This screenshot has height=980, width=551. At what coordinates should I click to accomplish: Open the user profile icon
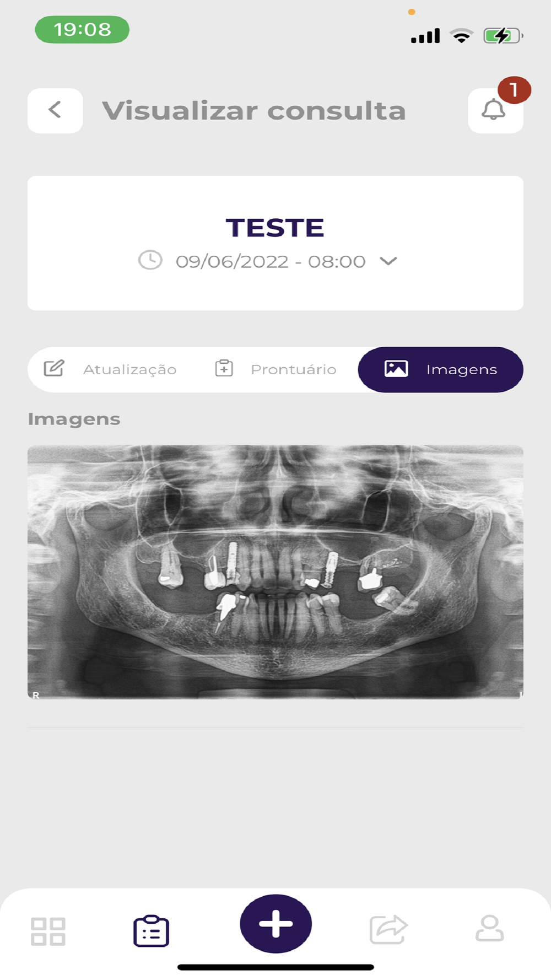pos(489,928)
